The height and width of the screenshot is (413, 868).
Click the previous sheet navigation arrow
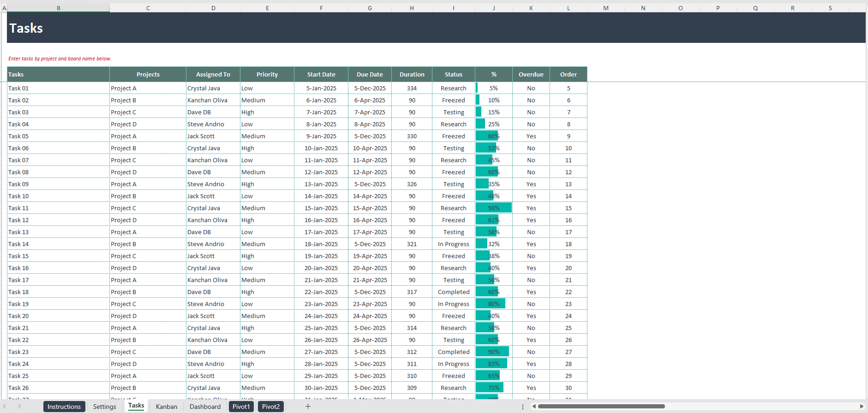click(x=5, y=406)
